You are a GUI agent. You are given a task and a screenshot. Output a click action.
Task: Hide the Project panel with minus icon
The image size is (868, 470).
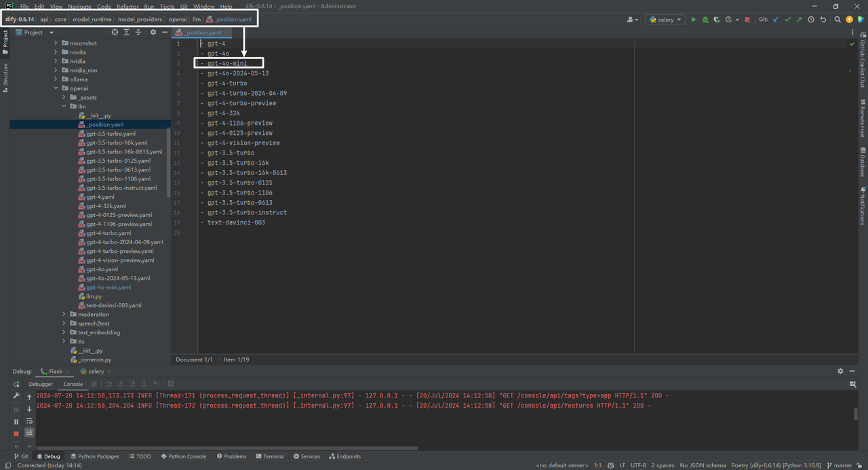(165, 33)
